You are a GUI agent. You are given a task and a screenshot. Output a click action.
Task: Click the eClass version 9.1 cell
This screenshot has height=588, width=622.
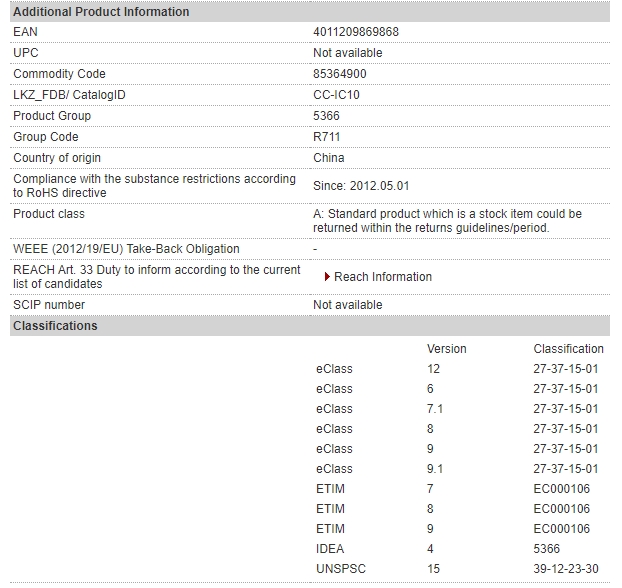(435, 469)
